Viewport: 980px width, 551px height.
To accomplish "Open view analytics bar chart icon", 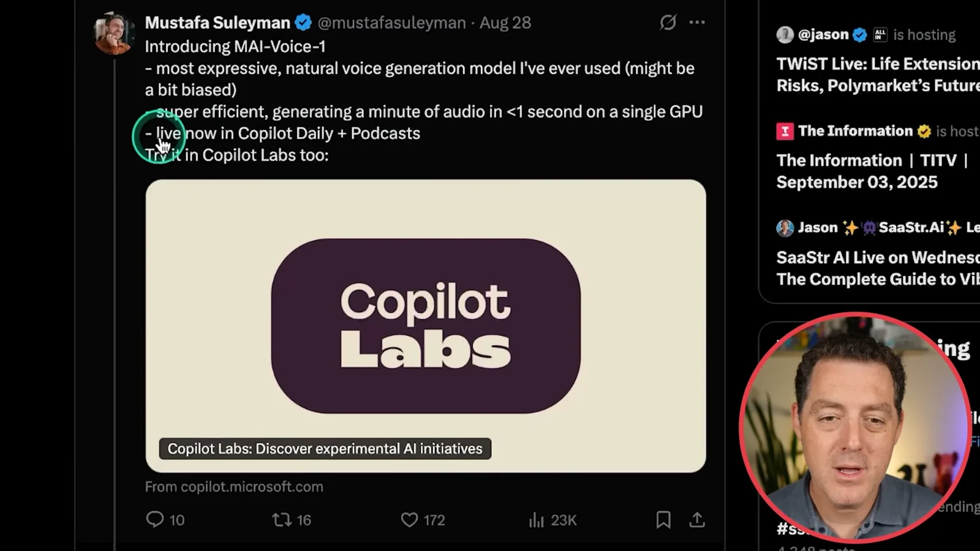I will pyautogui.click(x=537, y=520).
